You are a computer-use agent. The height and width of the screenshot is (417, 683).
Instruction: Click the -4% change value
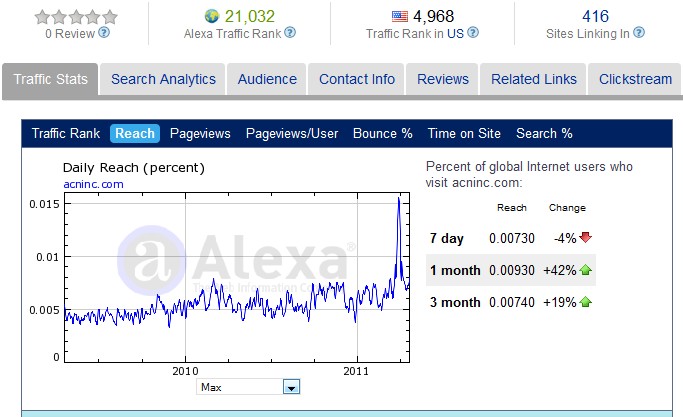[x=565, y=238]
